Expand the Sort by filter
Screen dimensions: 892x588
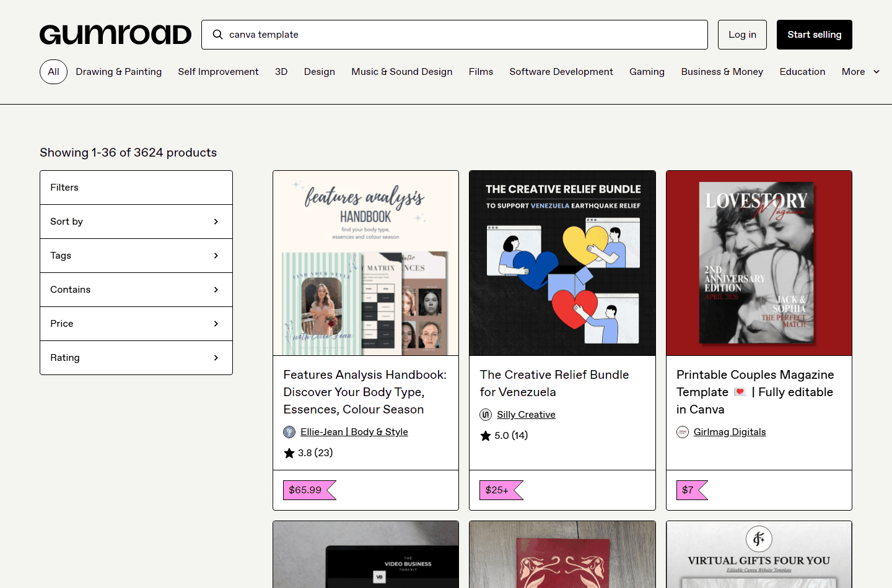coord(136,222)
